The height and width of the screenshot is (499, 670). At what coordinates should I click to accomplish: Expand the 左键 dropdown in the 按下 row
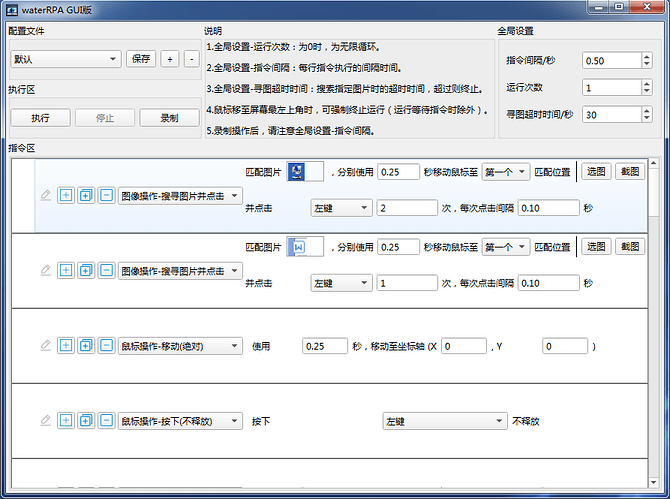click(445, 421)
